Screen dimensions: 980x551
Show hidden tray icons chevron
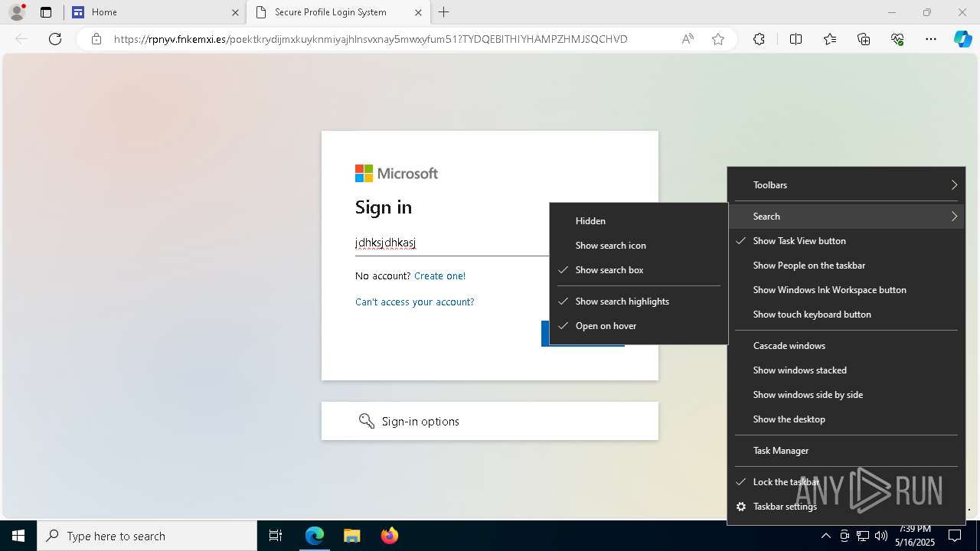[x=825, y=536]
